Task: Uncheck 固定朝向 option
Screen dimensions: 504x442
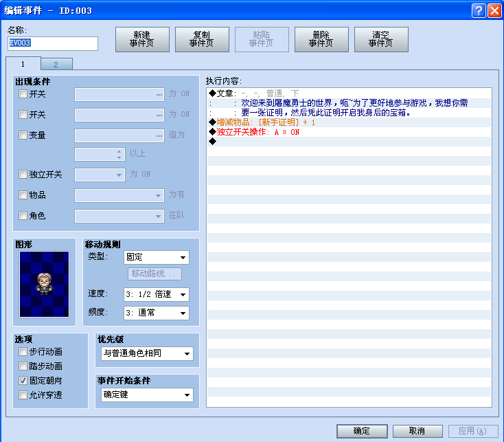Action: (23, 381)
